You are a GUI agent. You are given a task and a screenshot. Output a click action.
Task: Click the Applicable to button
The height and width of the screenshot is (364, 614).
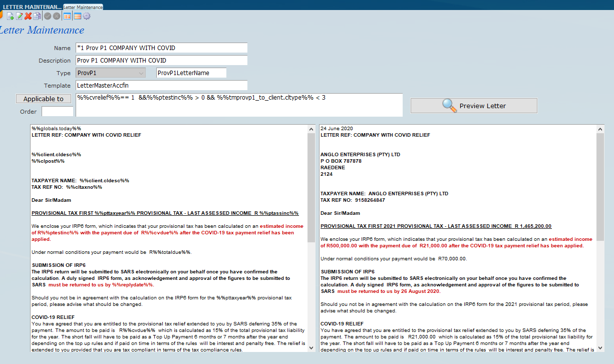click(x=44, y=99)
